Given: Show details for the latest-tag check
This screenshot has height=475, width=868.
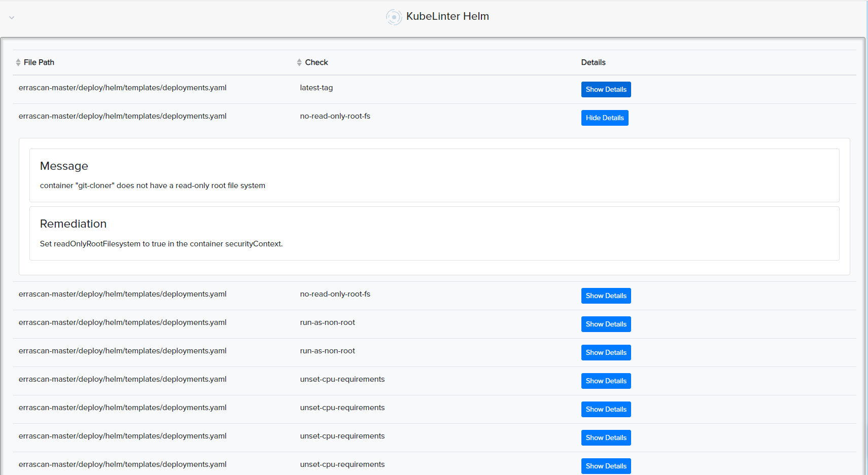Looking at the screenshot, I should 606,89.
